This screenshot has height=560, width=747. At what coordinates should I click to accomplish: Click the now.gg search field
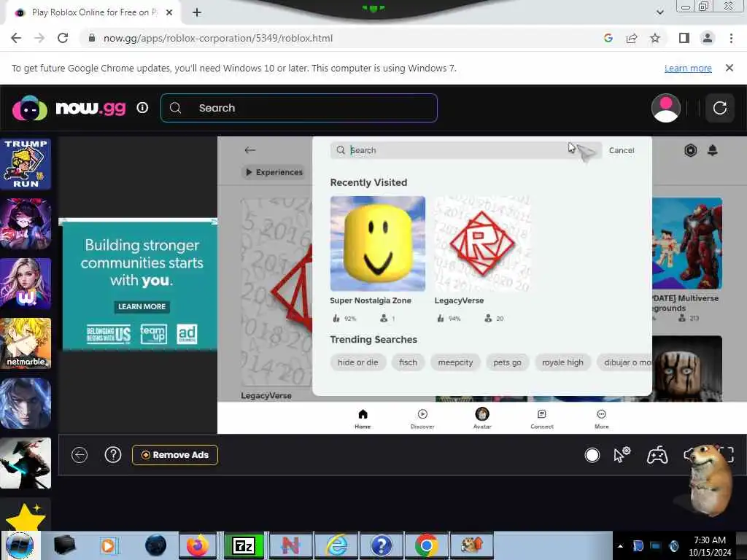pyautogui.click(x=298, y=108)
